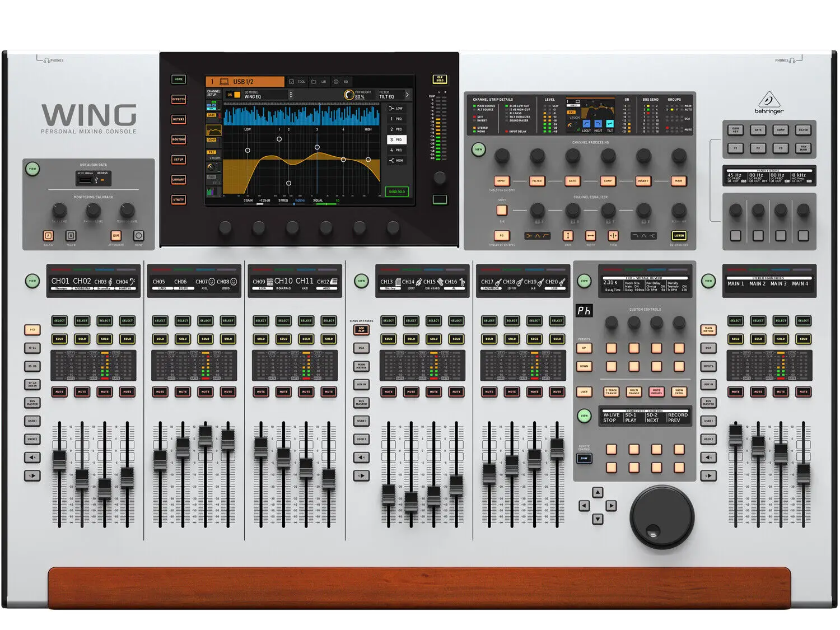
Task: Select band 3 PEQ tab on touchscreen
Action: (x=396, y=139)
